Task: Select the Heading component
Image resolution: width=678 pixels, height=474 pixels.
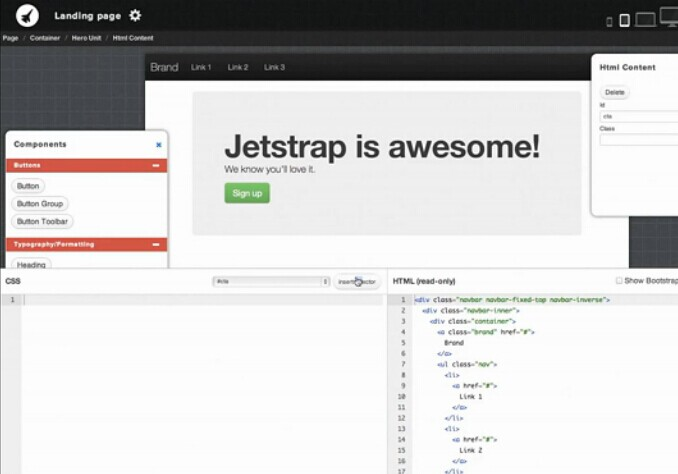Action: [x=31, y=264]
